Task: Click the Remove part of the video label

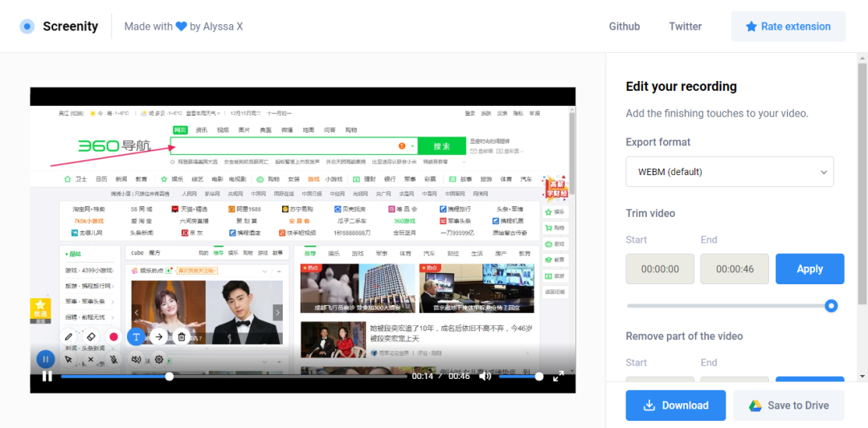Action: click(684, 336)
